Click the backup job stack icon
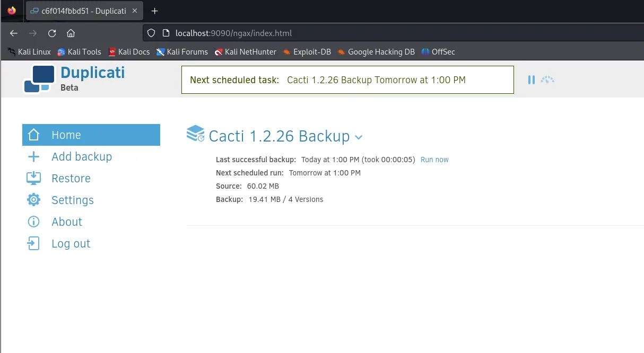The height and width of the screenshot is (353, 644). point(196,134)
